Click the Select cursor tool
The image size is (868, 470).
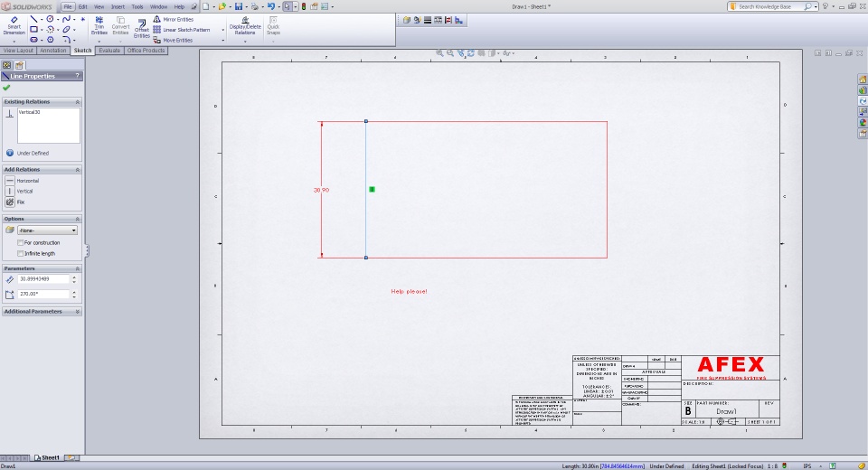pyautogui.click(x=288, y=6)
